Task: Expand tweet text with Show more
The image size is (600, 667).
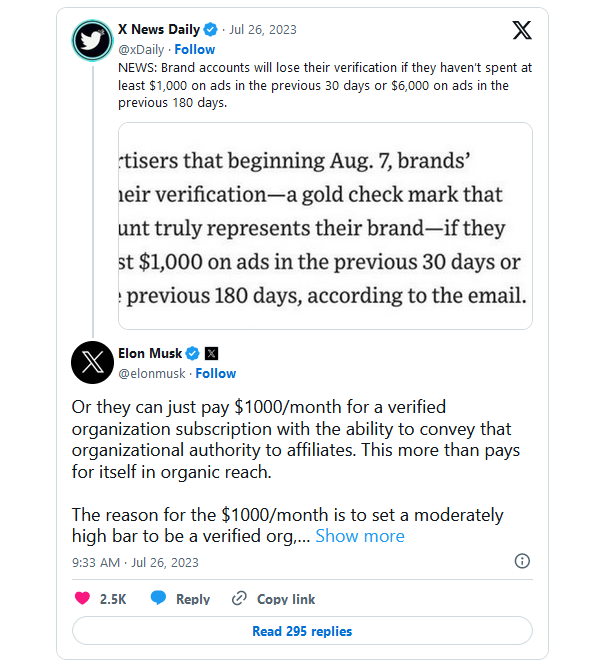Action: [360, 536]
